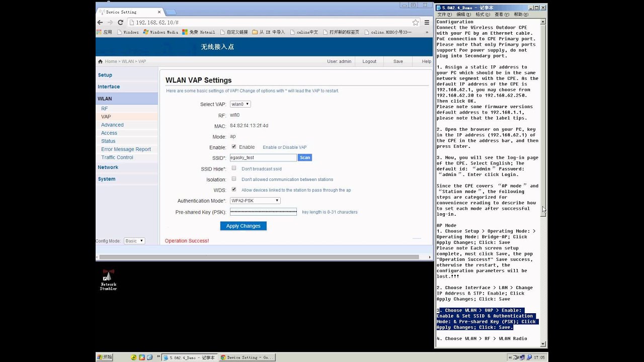
Task: Click the MAC address 84:82:f4:13:2f:4d
Action: (x=249, y=126)
